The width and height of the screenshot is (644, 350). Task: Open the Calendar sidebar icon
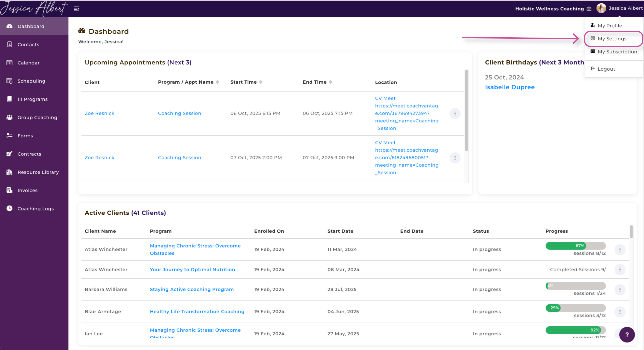pyautogui.click(x=9, y=63)
